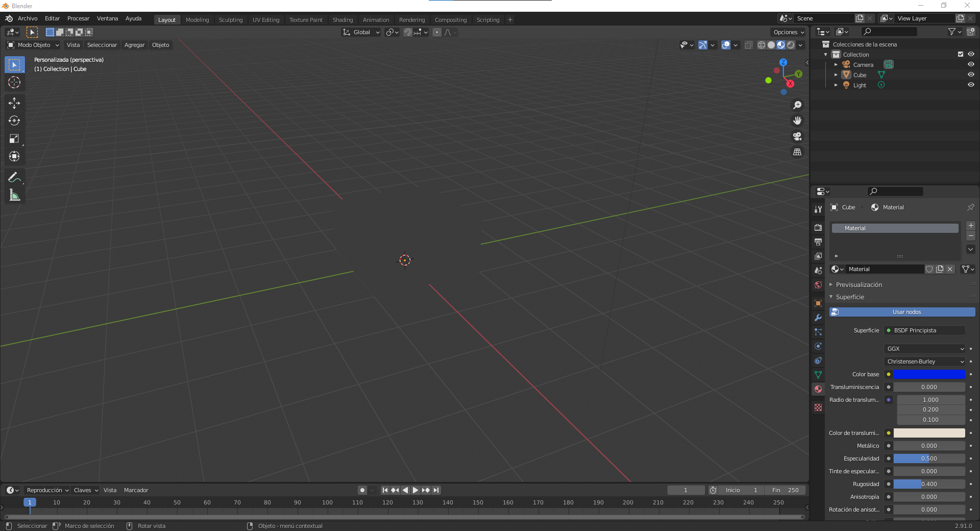Select the Transform tool
This screenshot has height=531, width=980.
click(14, 157)
